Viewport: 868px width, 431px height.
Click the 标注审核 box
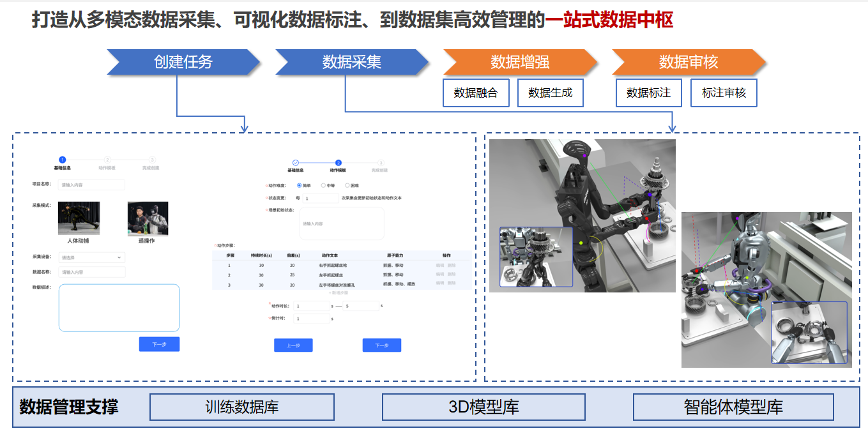(724, 93)
